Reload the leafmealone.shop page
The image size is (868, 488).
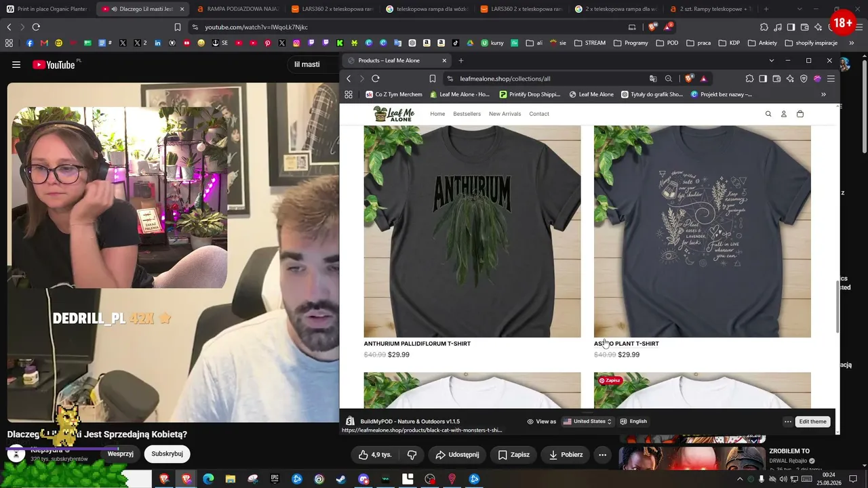[375, 79]
